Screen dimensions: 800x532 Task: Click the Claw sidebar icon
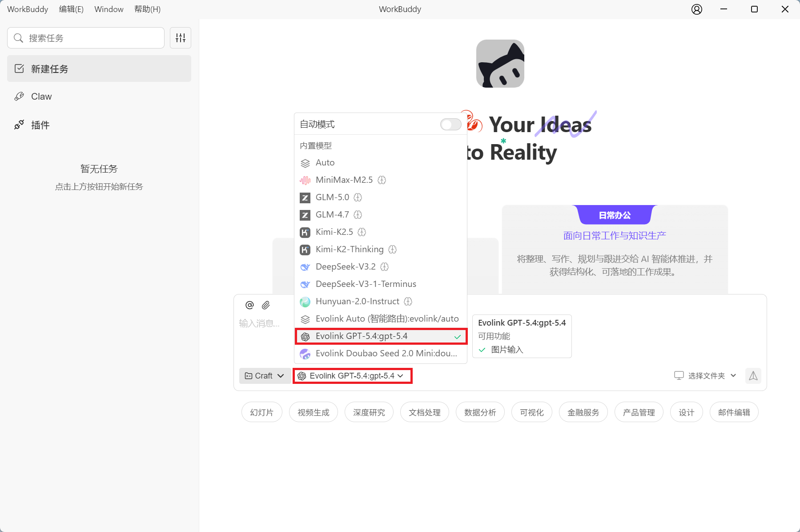pyautogui.click(x=19, y=96)
